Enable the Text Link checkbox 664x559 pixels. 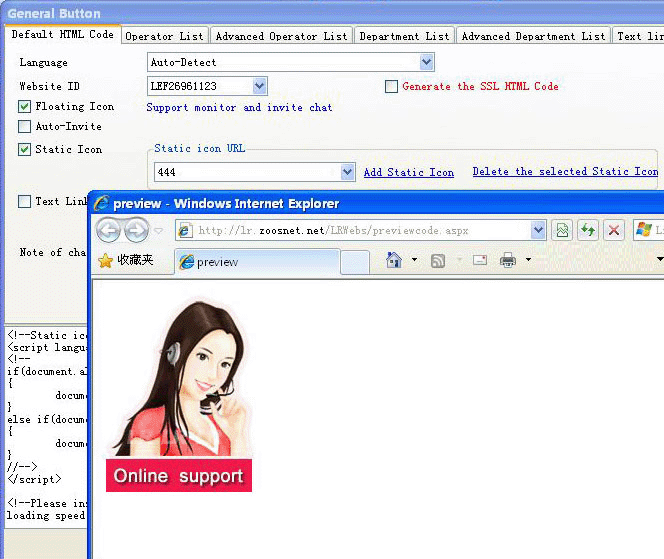coord(25,201)
